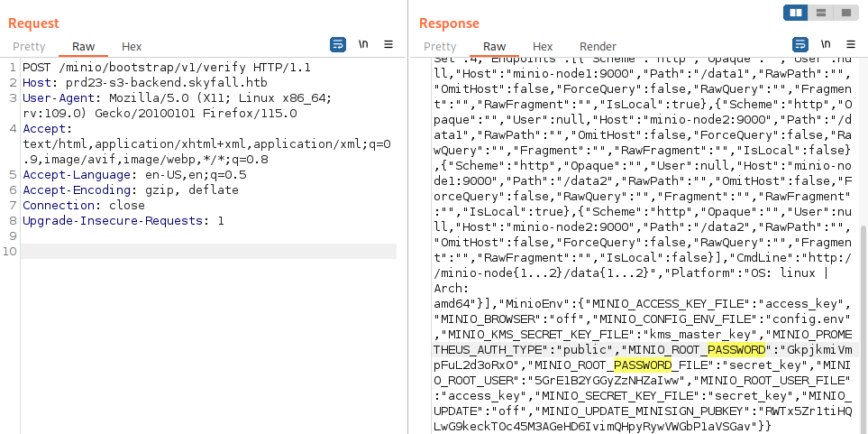
Task: Show non-printable characters in Request panel
Action: (363, 45)
